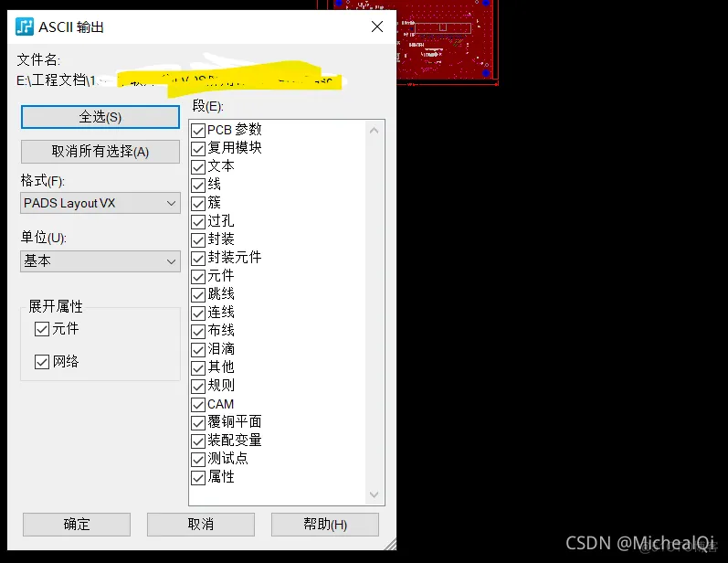Click the Select All 全选(S) button
This screenshot has height=563, width=728.
click(x=100, y=117)
